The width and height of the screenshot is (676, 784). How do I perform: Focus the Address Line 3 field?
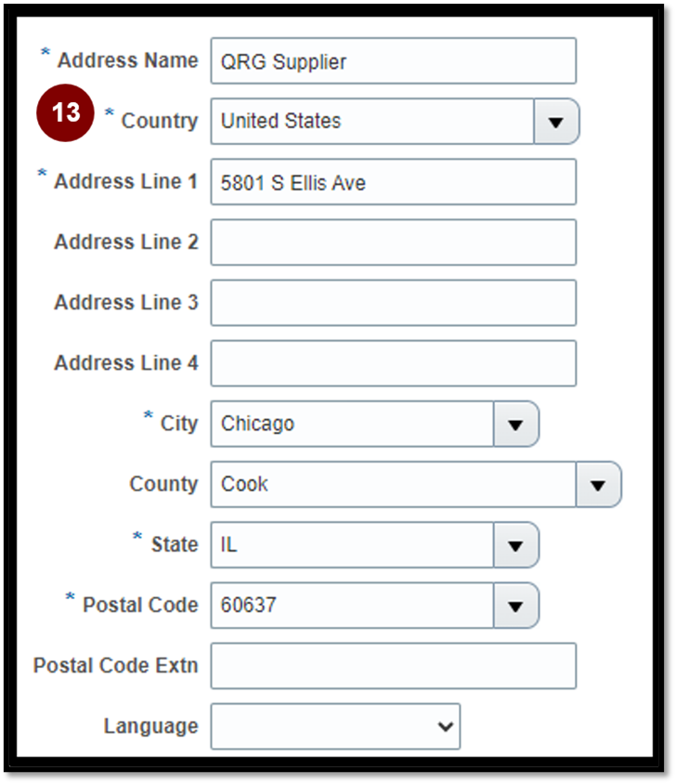(x=394, y=303)
